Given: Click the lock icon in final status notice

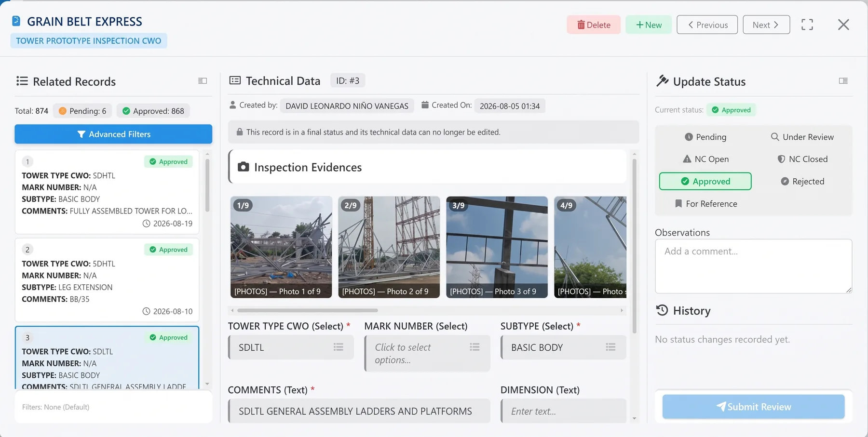Looking at the screenshot, I should (x=239, y=132).
